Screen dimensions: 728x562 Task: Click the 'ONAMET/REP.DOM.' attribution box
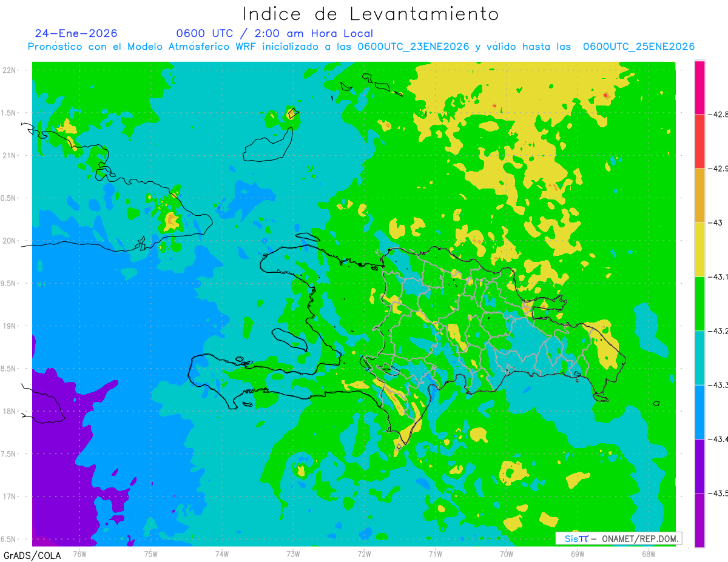pyautogui.click(x=618, y=538)
